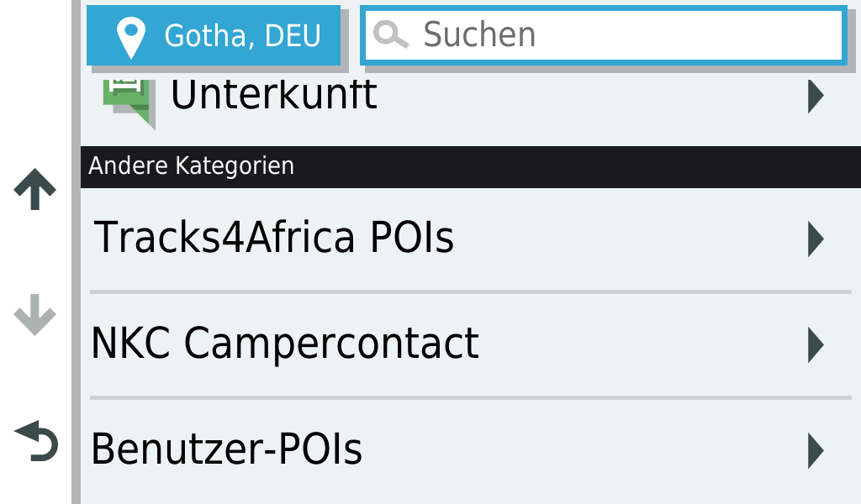Change the Gotha, DEU search location
The height and width of the screenshot is (504, 861).
(214, 35)
